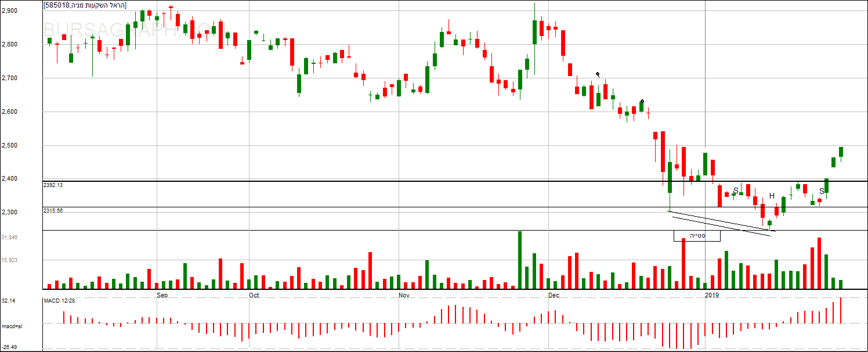
Task: Click the 32.14 MACD scale value
Action: point(8,301)
